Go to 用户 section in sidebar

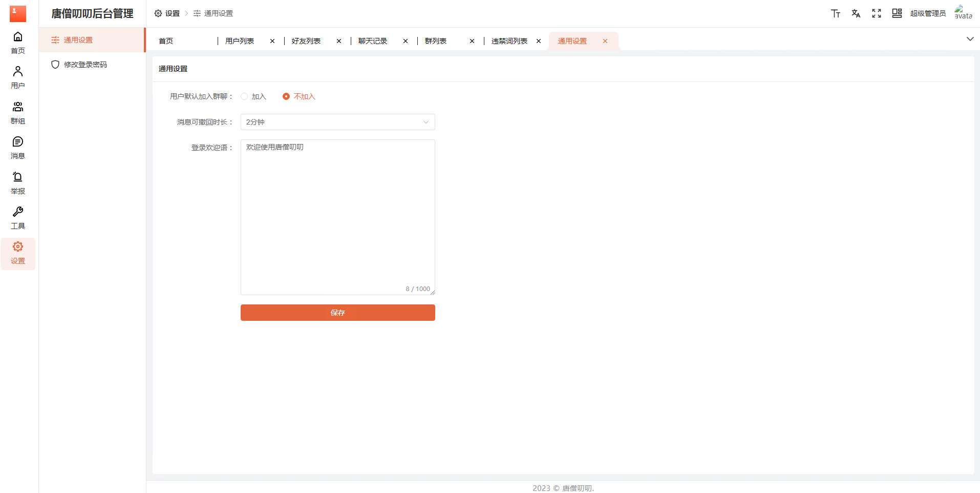click(18, 77)
